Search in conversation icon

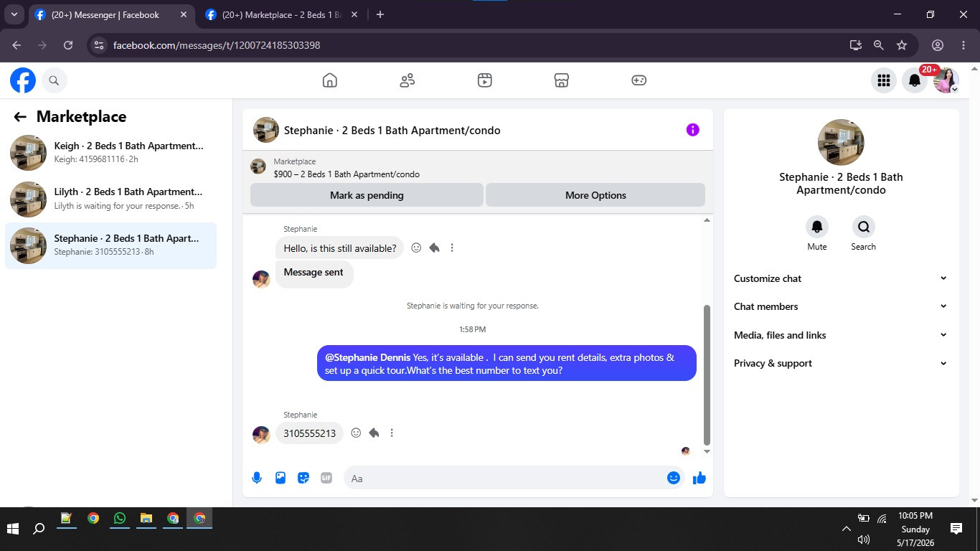pos(864,227)
